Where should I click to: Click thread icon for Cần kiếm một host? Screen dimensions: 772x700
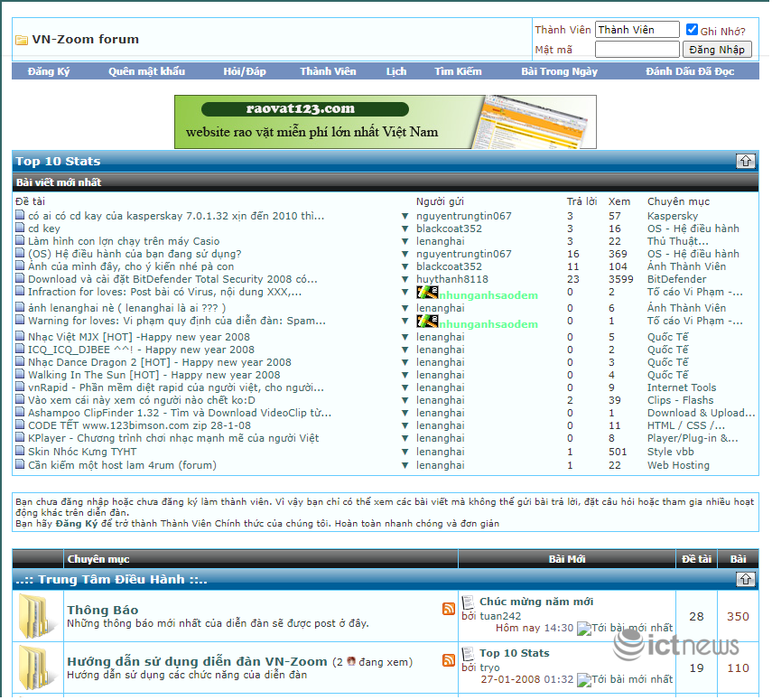20,464
